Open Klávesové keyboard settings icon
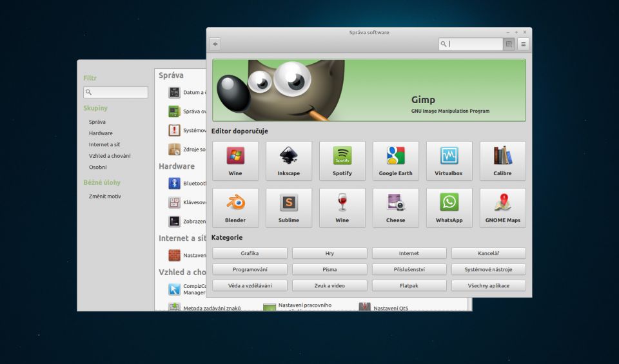This screenshot has width=619, height=364. 174,202
